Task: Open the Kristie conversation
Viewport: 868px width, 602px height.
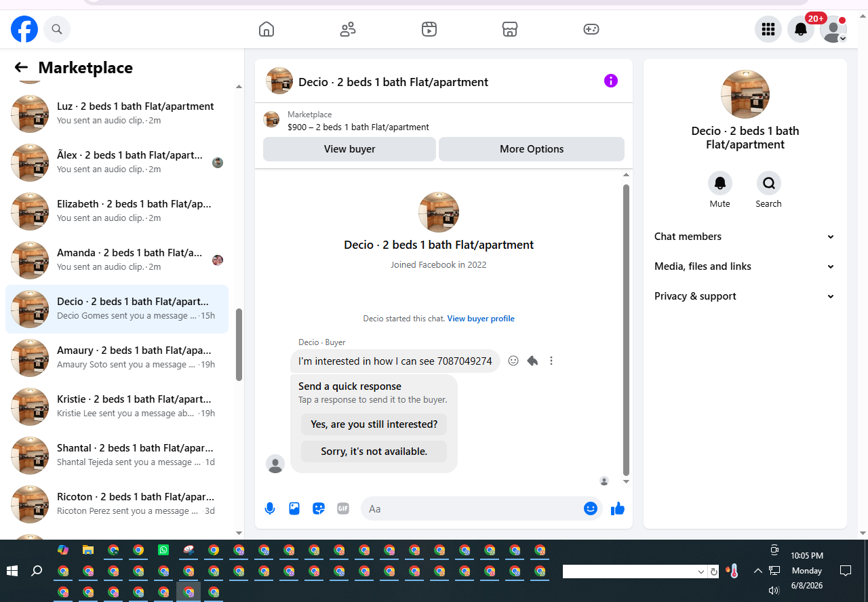Action: (x=117, y=407)
